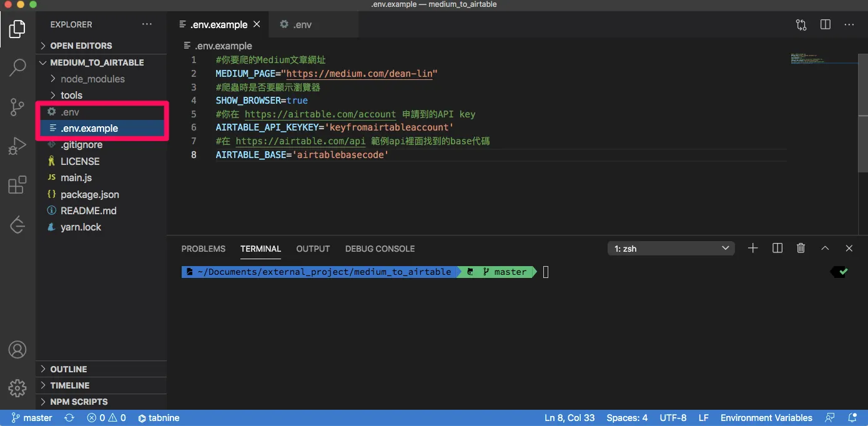Open Explorer views and more actions menu
Viewport: 868px width, 426px height.
click(x=147, y=24)
